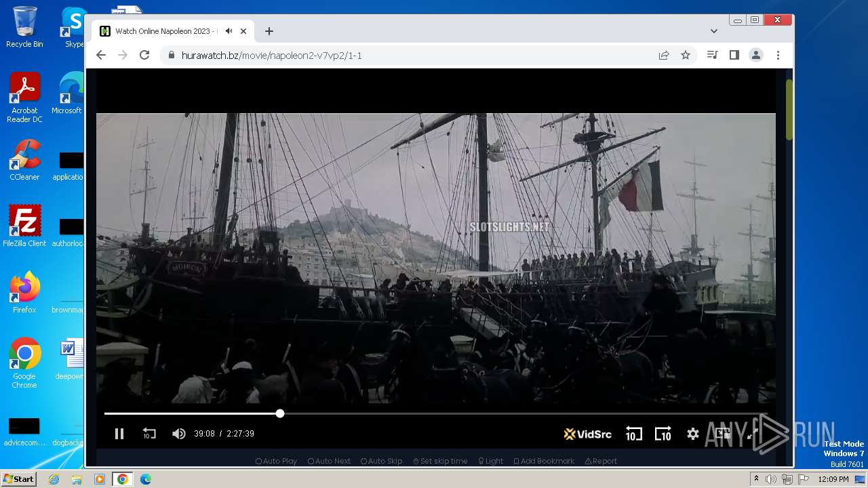Open Action Center flag icon
This screenshot has width=868, height=488.
click(803, 479)
